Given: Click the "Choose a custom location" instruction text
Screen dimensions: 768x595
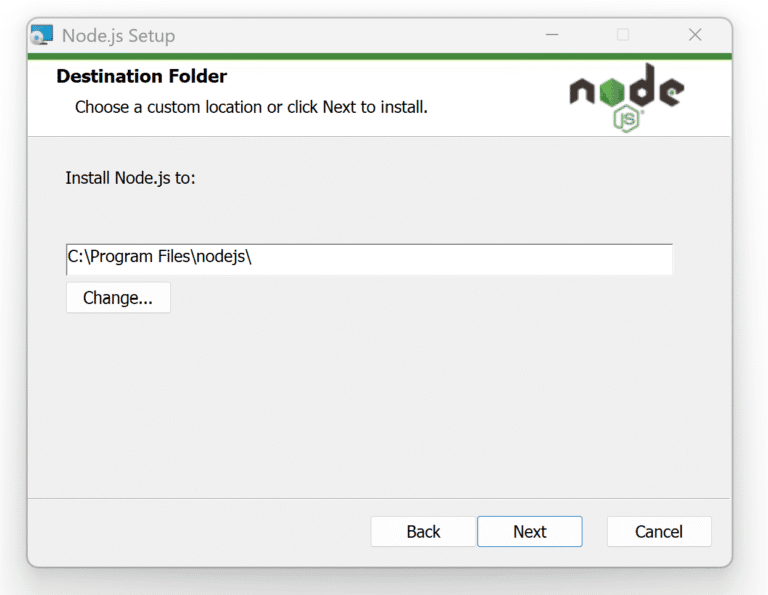Looking at the screenshot, I should click(251, 106).
